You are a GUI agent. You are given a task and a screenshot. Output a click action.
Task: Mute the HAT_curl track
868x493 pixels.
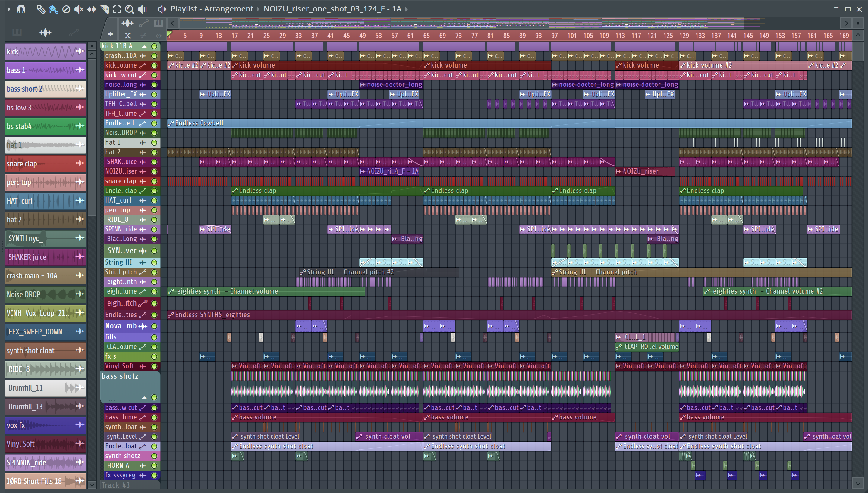[154, 200]
